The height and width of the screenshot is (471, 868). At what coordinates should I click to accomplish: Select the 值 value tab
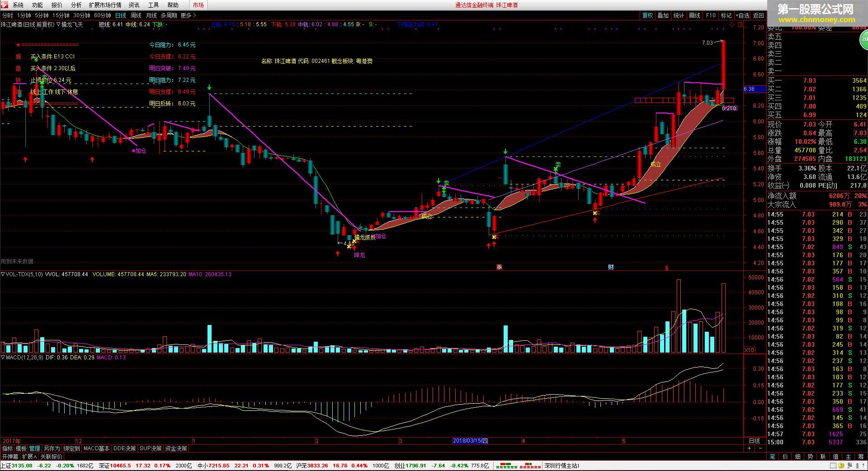click(x=835, y=457)
